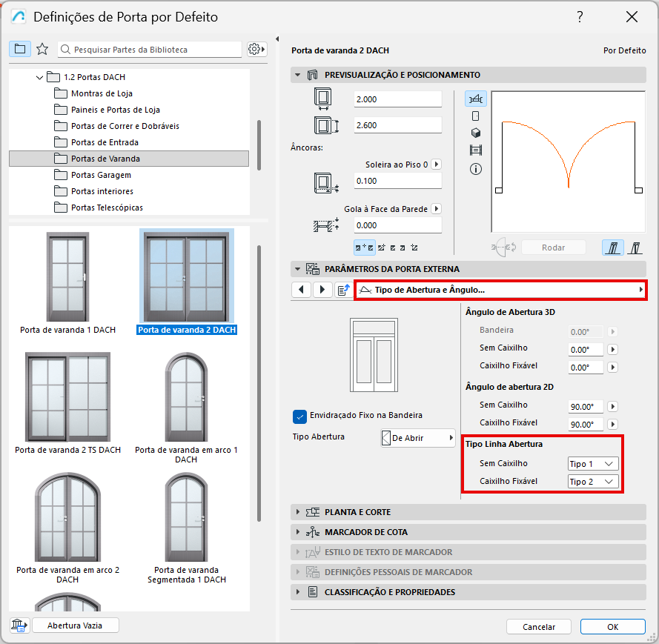The image size is (659, 644).
Task: Click the Abertura Vazia button
Action: click(x=75, y=625)
